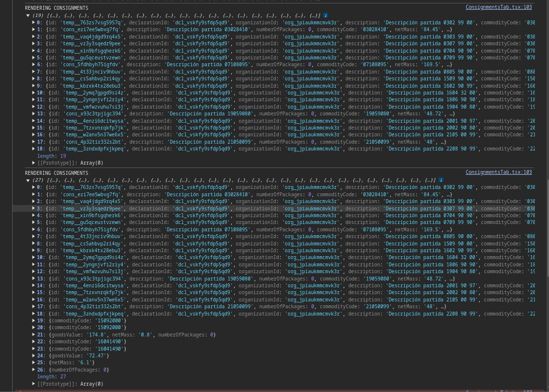Expand [[Prototype]] under the length 19 array
This screenshot has width=549, height=392.
pyautogui.click(x=34, y=163)
